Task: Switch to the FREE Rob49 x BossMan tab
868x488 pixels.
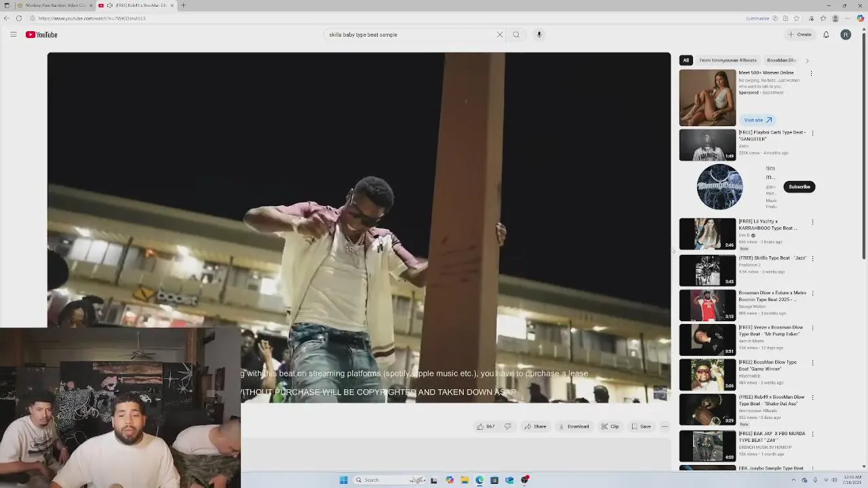Action: pos(136,5)
